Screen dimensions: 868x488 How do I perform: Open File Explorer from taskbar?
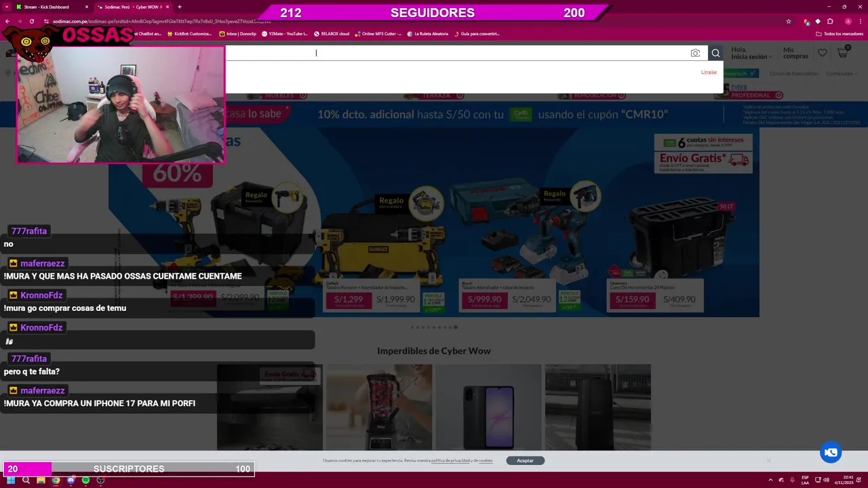pos(41,480)
